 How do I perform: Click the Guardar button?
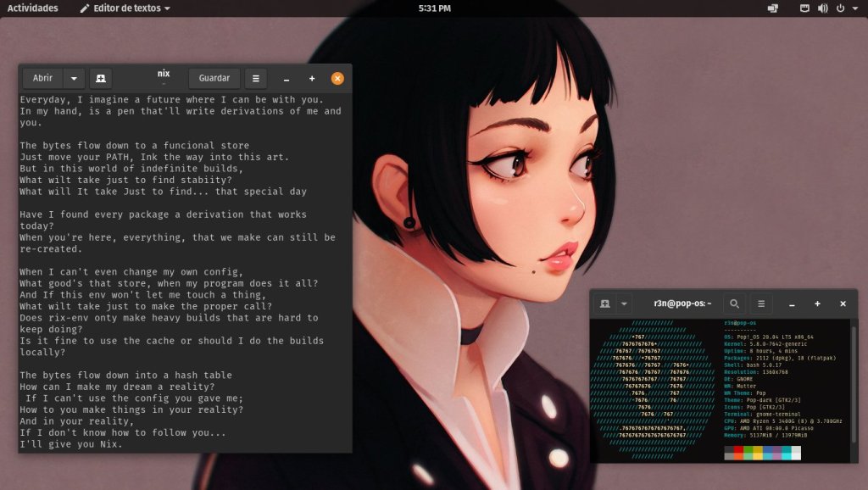[x=214, y=78]
